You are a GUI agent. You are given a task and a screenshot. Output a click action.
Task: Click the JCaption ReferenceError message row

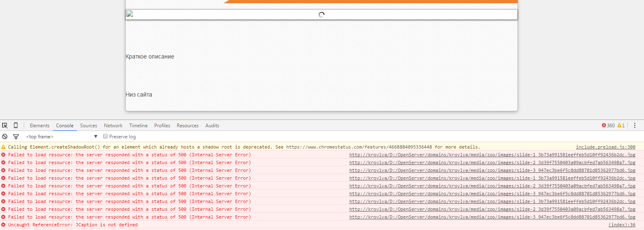(73, 225)
